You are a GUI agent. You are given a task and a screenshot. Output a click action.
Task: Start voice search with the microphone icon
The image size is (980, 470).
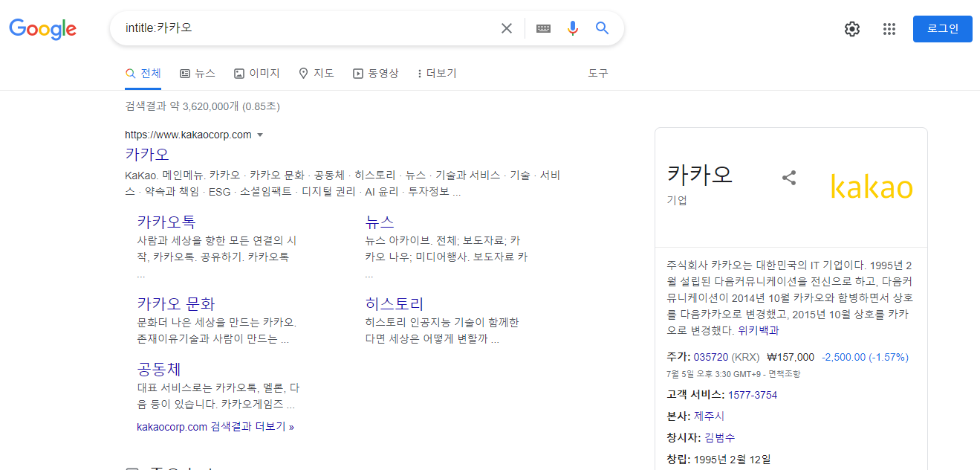pos(572,28)
